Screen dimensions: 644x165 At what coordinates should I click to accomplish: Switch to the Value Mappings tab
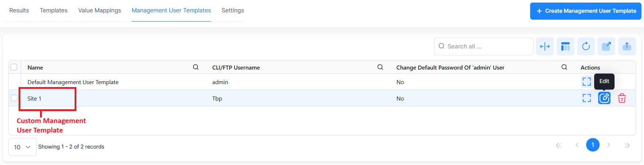tap(99, 11)
